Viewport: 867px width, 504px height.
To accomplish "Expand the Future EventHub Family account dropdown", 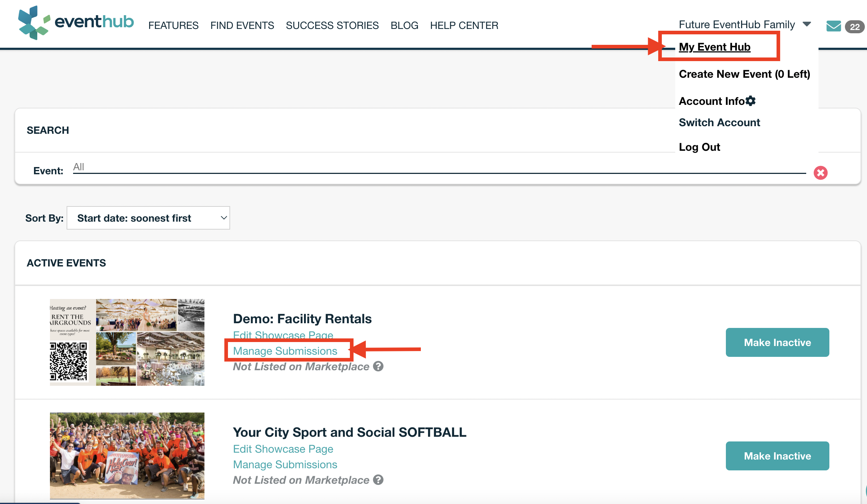I will click(745, 25).
